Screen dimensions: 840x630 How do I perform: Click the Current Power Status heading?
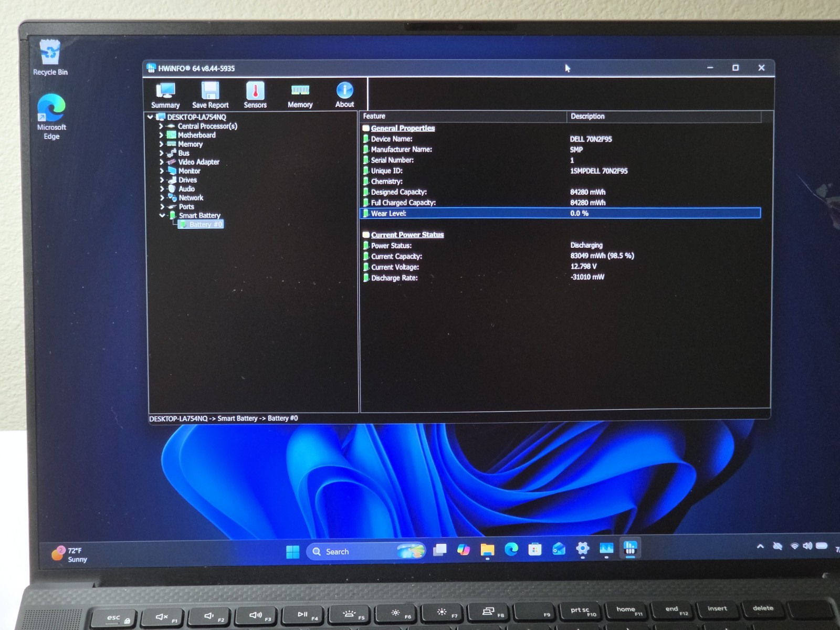point(407,235)
